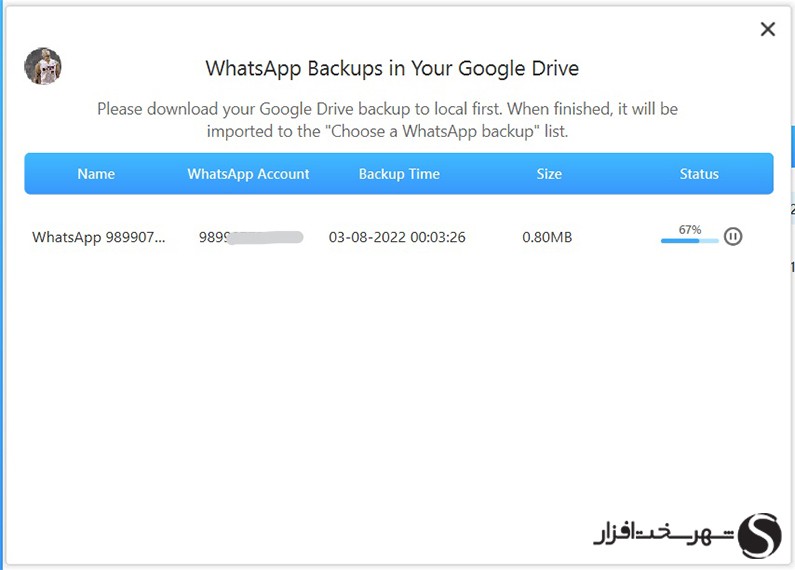Select the WhatsApp 989907... backup name
The height and width of the screenshot is (570, 795).
point(98,237)
